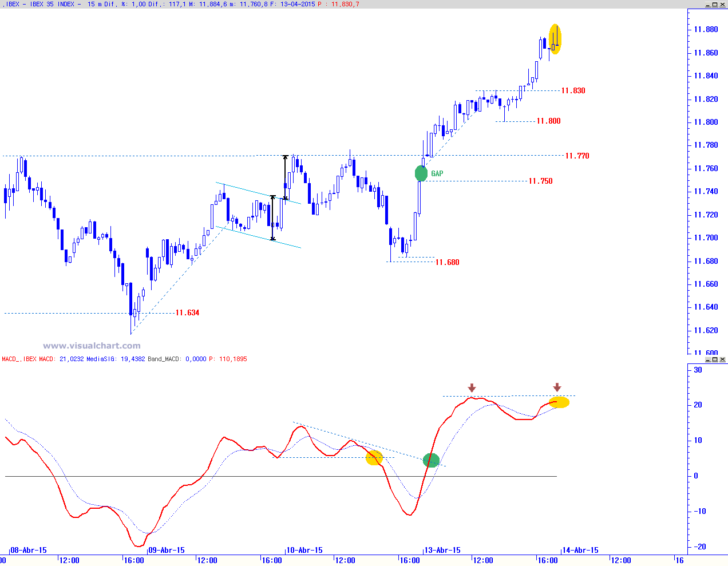Click the 'F: 13-04-2015' date in header

292,4
